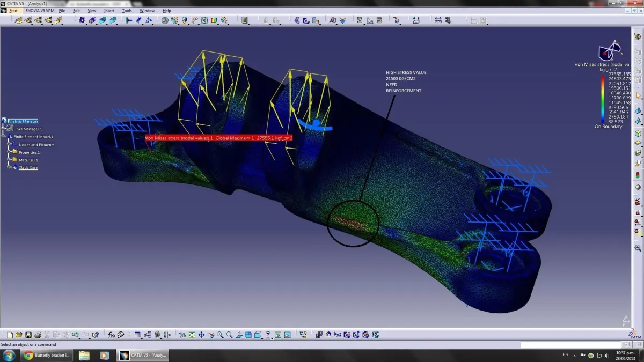Open the Window menu

(x=147, y=10)
